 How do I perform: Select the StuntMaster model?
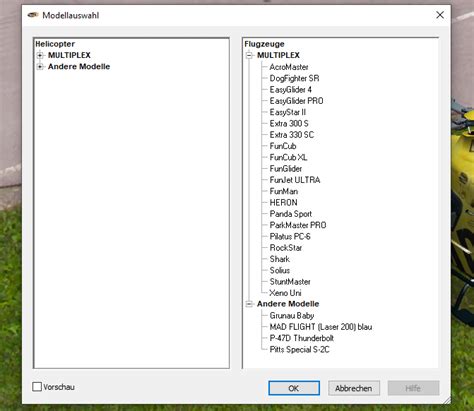[290, 282]
